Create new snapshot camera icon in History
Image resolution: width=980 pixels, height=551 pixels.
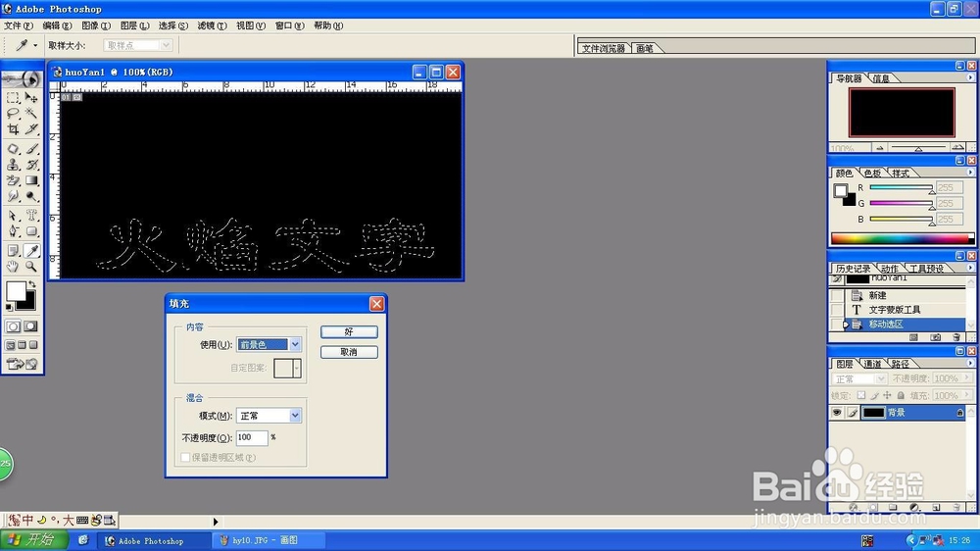click(936, 337)
